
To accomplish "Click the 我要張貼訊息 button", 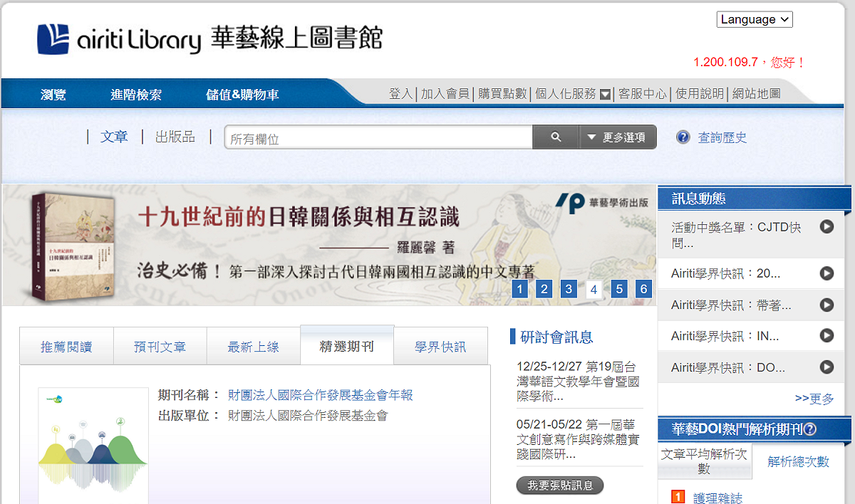I will click(560, 485).
